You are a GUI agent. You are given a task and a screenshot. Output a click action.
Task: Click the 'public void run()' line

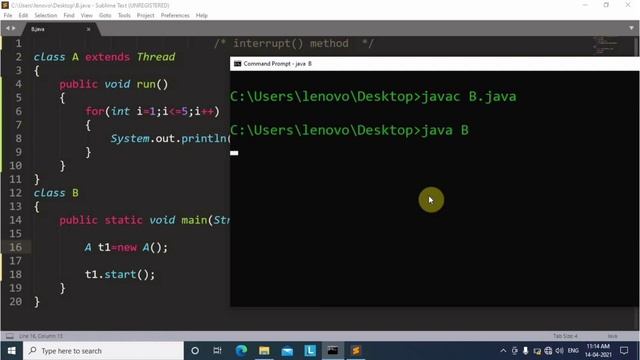click(x=113, y=84)
